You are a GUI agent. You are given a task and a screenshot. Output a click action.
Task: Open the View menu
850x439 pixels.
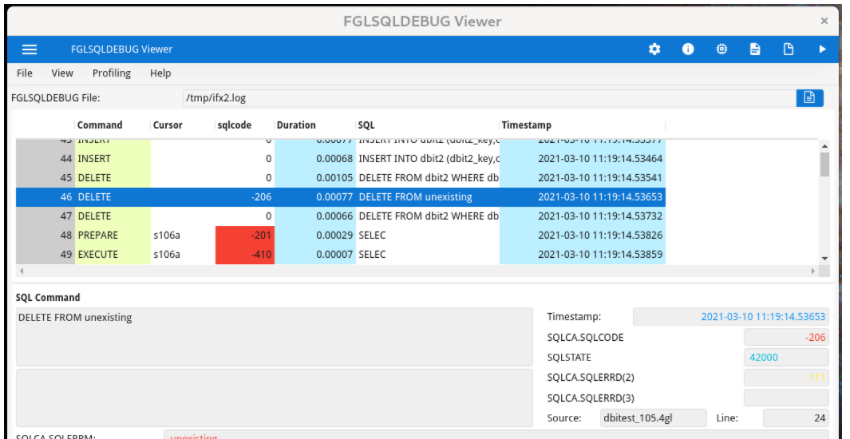[x=62, y=73]
